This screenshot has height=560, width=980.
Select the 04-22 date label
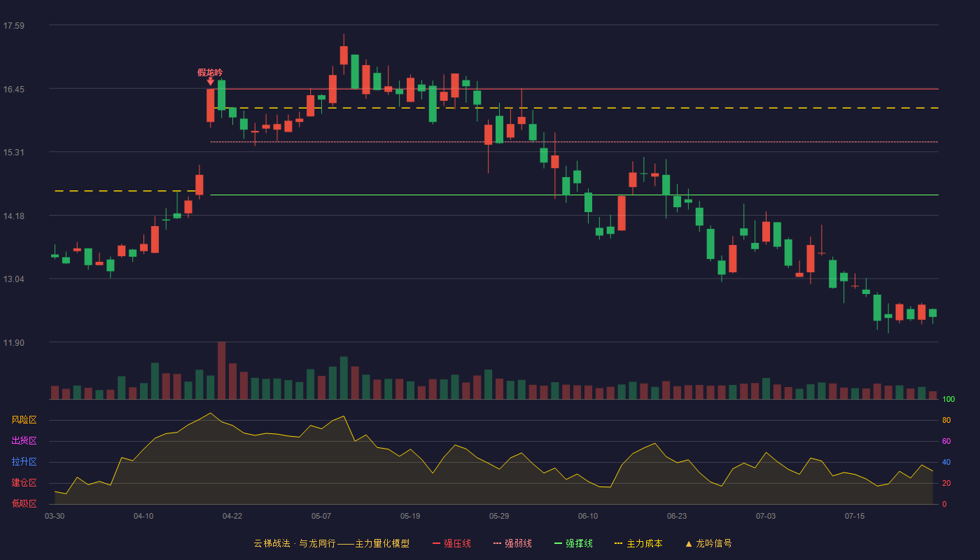[232, 516]
